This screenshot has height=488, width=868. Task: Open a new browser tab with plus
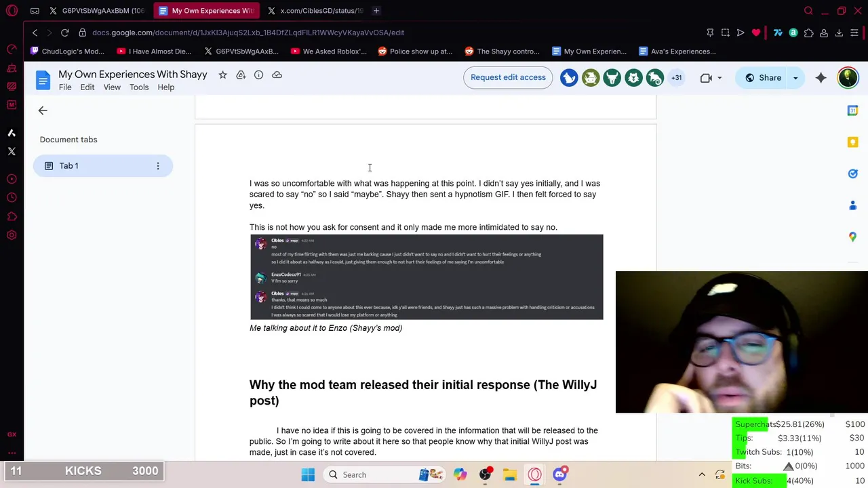pyautogui.click(x=376, y=11)
